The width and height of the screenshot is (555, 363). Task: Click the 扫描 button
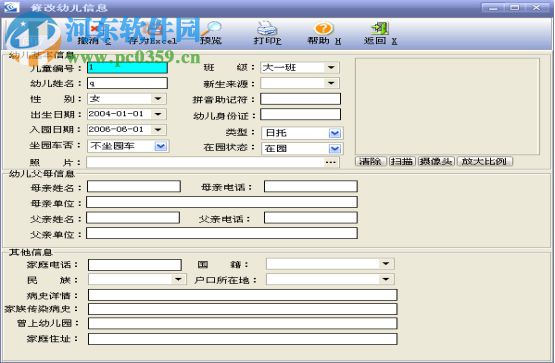(x=402, y=161)
